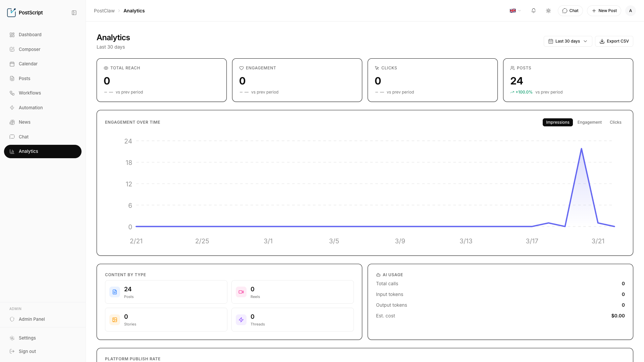Switch chart to Clicks tab

click(615, 122)
